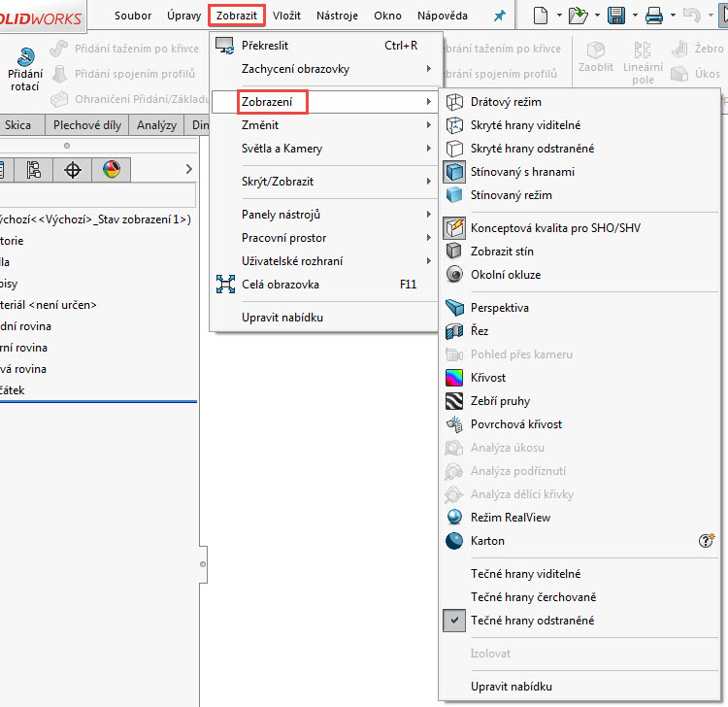Expand Světla a Kamery submenu

pos(324,149)
